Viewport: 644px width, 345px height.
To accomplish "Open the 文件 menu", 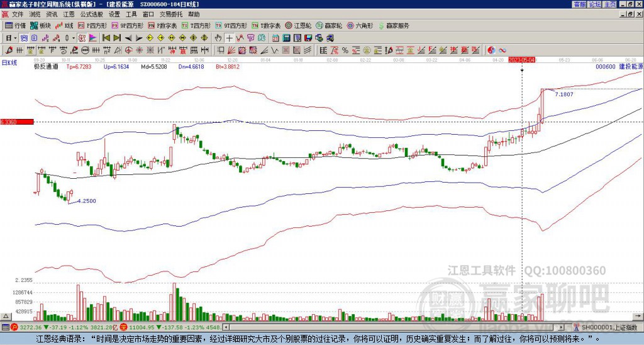I will (x=18, y=14).
